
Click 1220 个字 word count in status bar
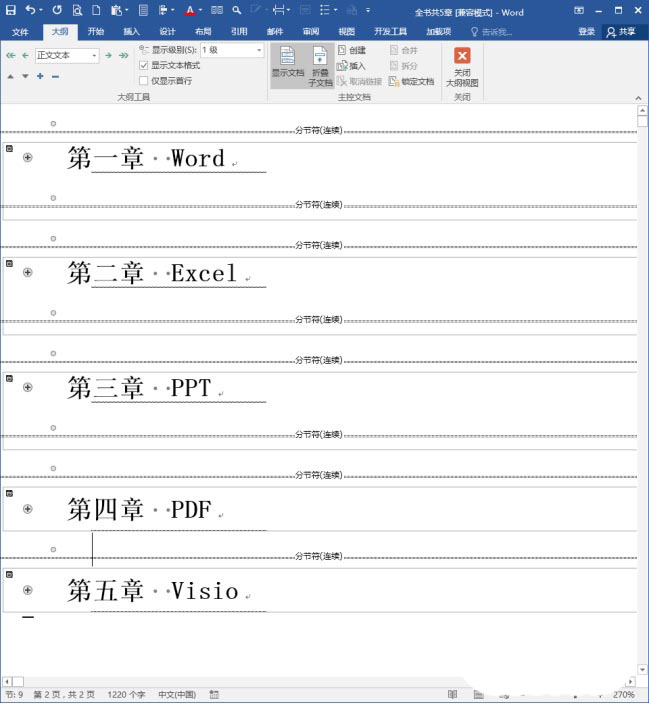point(126,695)
